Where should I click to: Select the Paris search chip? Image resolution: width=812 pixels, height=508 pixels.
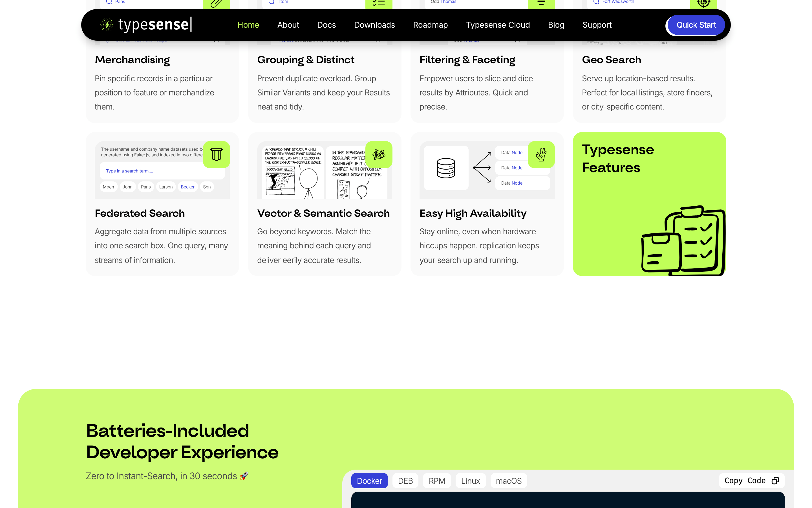pos(145,187)
